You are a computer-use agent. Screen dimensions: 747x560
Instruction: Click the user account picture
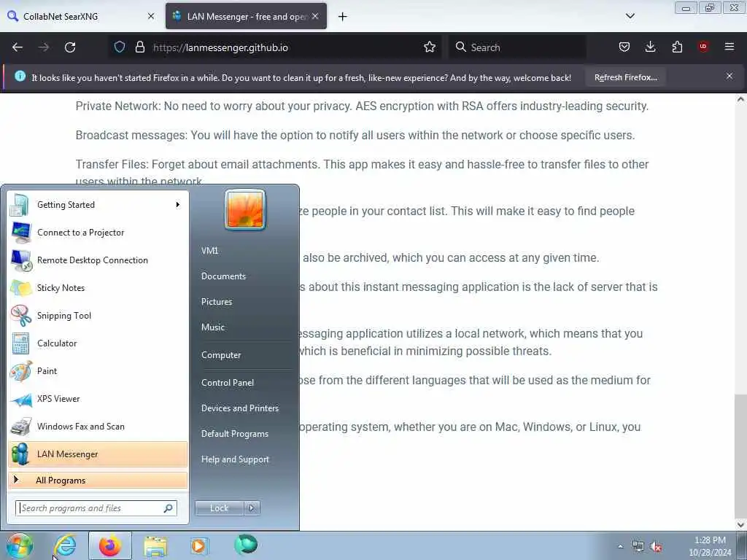245,209
